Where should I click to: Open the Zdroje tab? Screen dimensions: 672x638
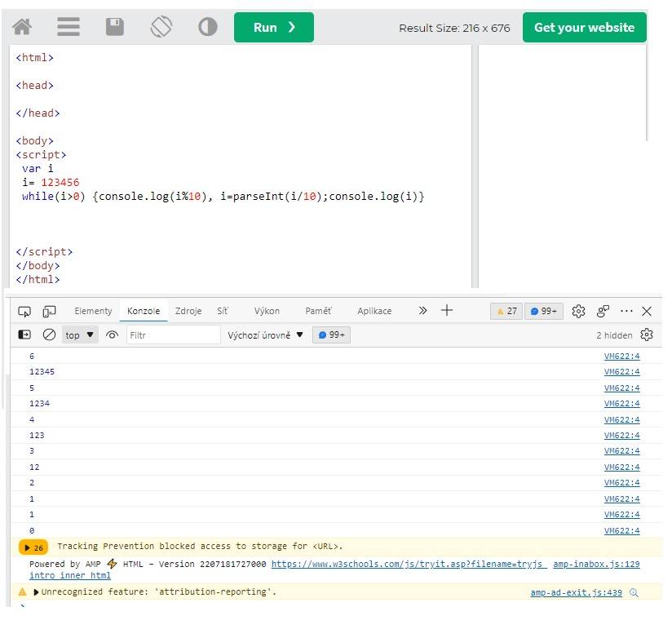coord(188,312)
